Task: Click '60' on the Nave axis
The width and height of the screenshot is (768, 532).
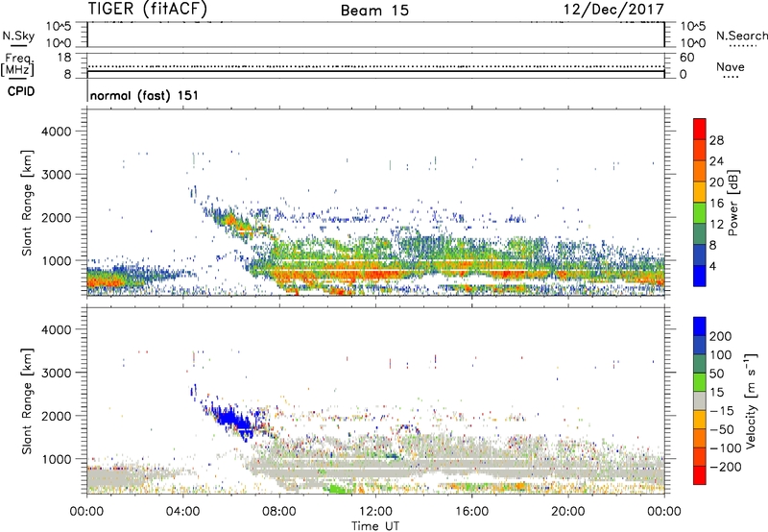Action: click(x=686, y=58)
